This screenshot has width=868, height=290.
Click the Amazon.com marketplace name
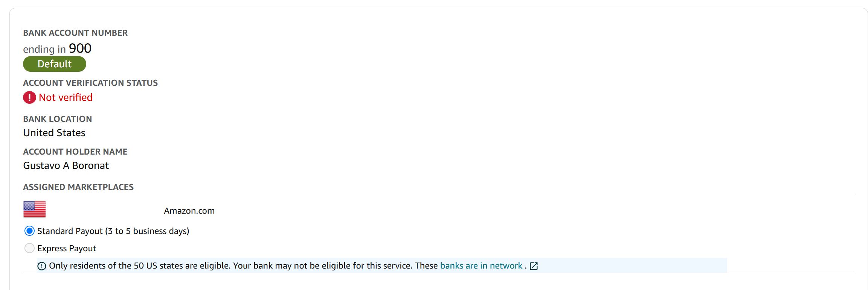click(x=189, y=211)
